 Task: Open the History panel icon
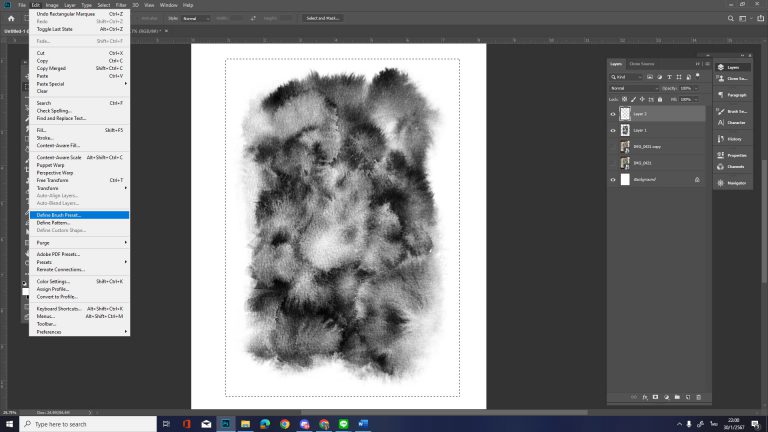[734, 138]
